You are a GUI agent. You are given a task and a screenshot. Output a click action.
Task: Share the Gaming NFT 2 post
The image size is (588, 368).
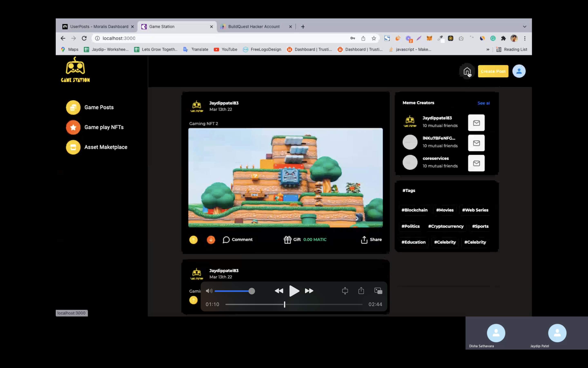tap(371, 240)
